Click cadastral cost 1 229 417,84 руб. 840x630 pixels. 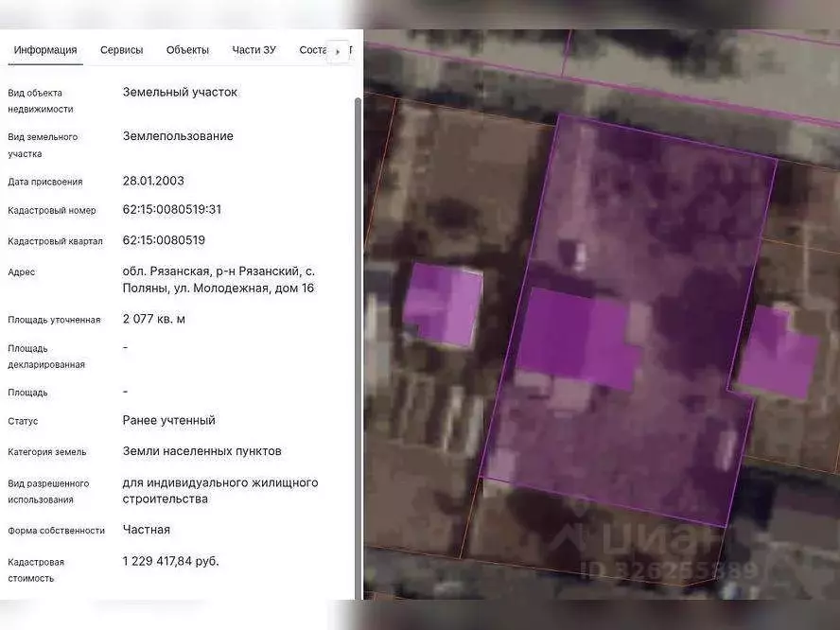(170, 561)
